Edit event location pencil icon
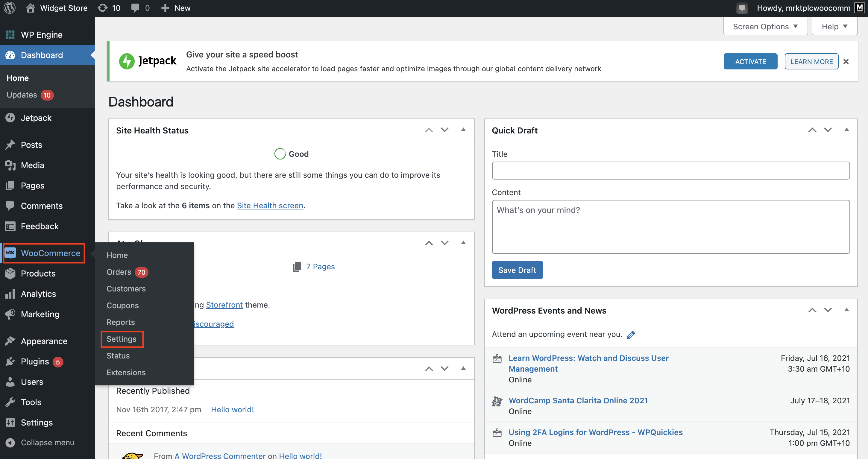 [631, 335]
